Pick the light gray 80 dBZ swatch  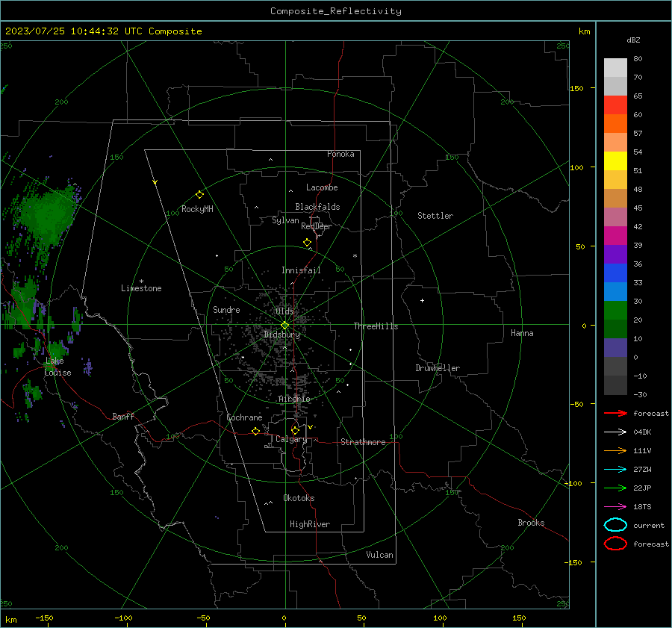[x=615, y=67]
